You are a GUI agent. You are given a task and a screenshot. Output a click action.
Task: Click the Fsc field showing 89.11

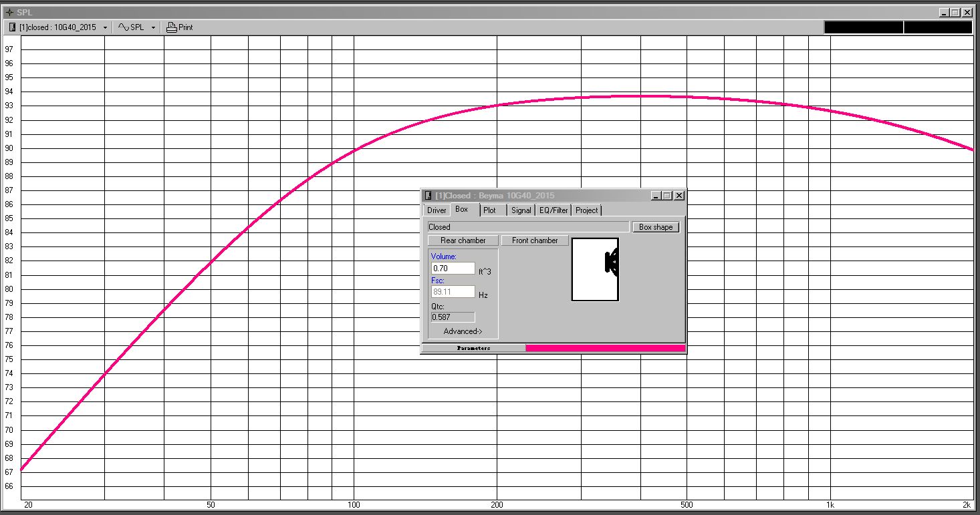(x=453, y=292)
